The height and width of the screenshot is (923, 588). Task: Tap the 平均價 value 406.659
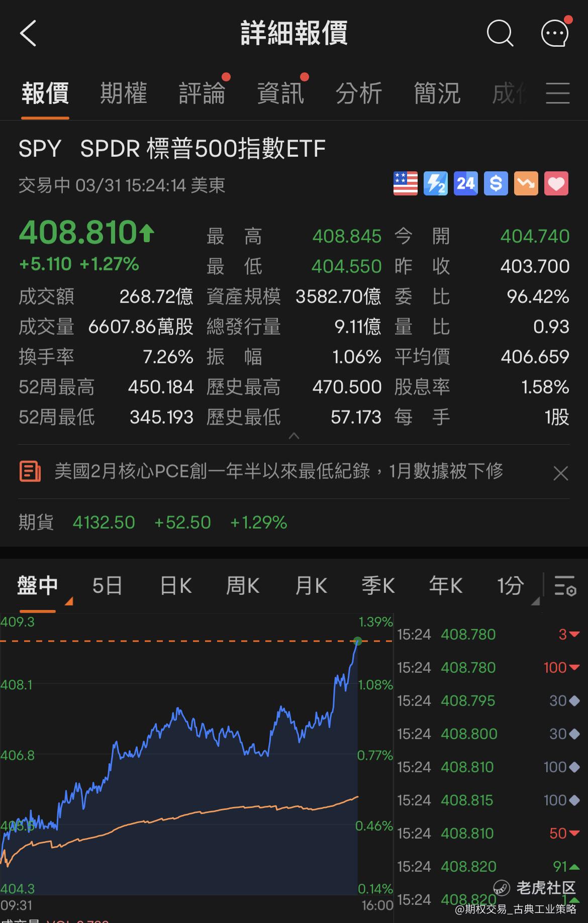click(535, 357)
